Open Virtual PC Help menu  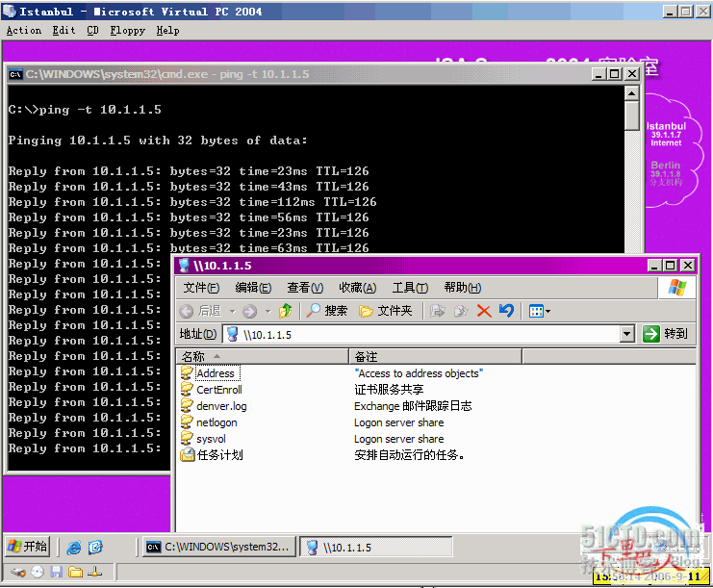coord(167,31)
